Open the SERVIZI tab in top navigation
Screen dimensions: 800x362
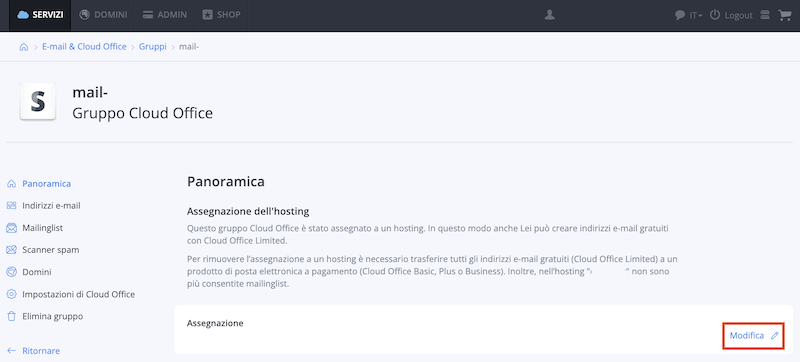[40, 15]
